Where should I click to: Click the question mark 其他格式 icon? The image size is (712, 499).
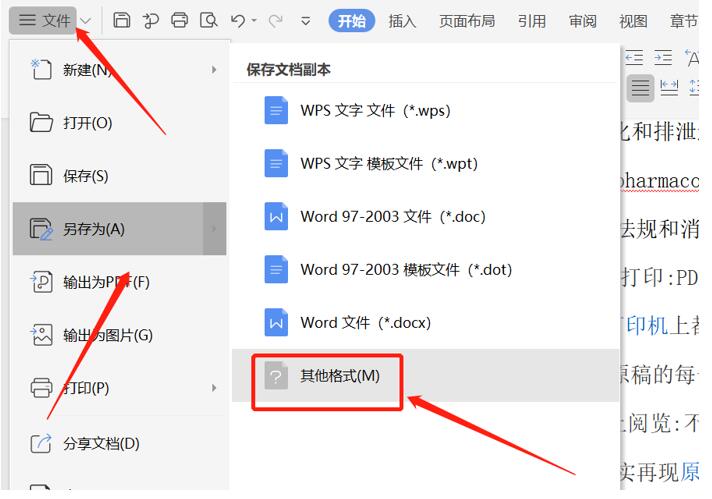[x=276, y=375]
